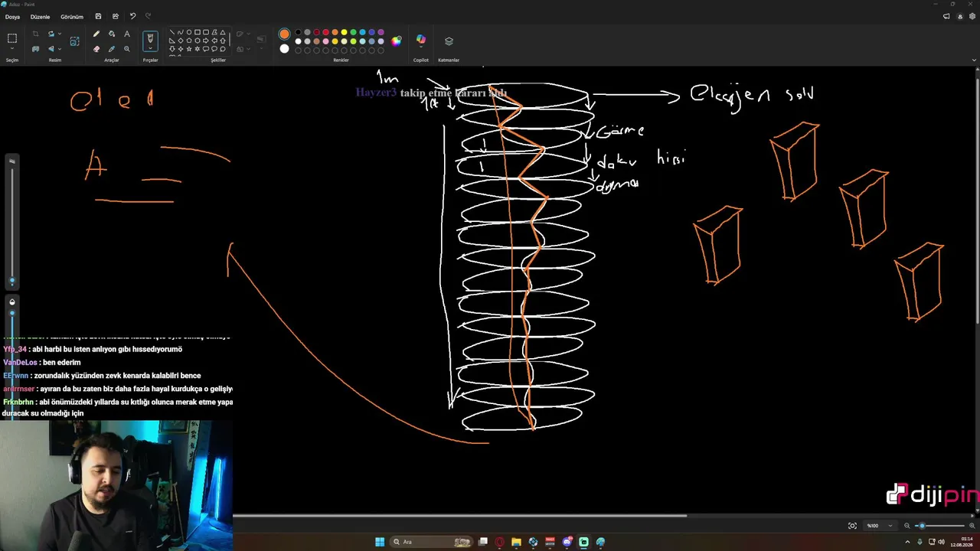
Task: Select the Magnifier tool
Action: pyautogui.click(x=127, y=48)
